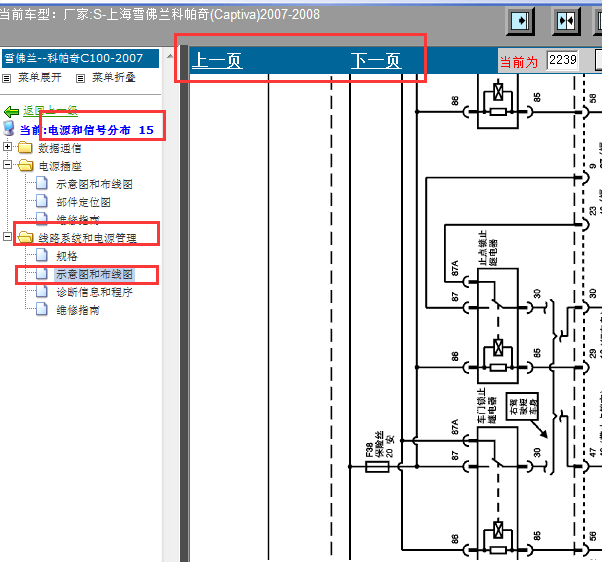Click the current page number field 2239

(563, 60)
